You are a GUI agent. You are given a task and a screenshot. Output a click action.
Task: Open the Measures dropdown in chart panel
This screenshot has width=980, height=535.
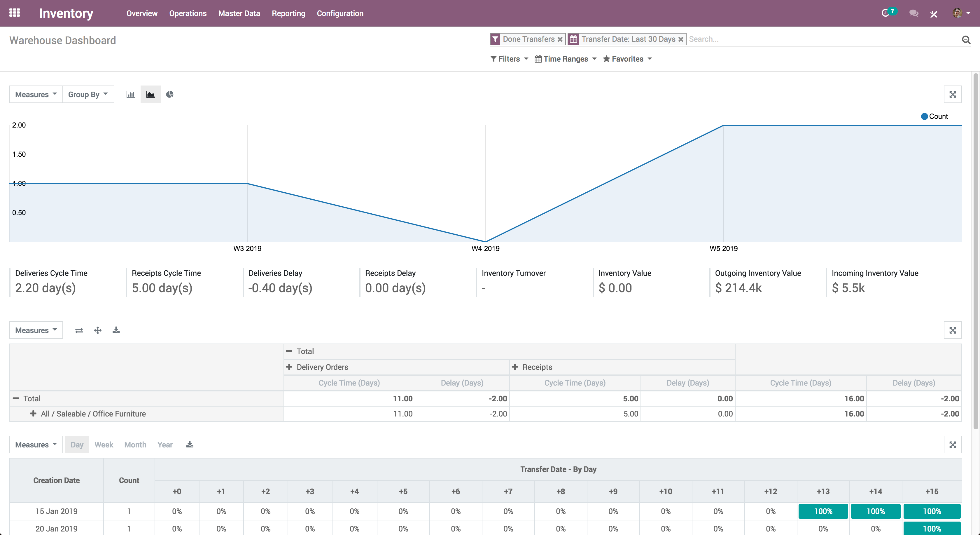tap(36, 94)
